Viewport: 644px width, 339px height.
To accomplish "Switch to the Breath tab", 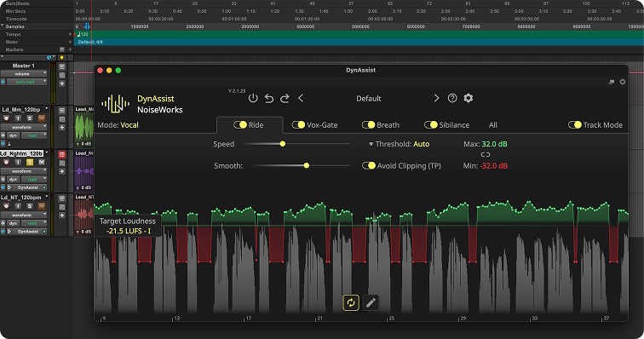I will click(380, 125).
